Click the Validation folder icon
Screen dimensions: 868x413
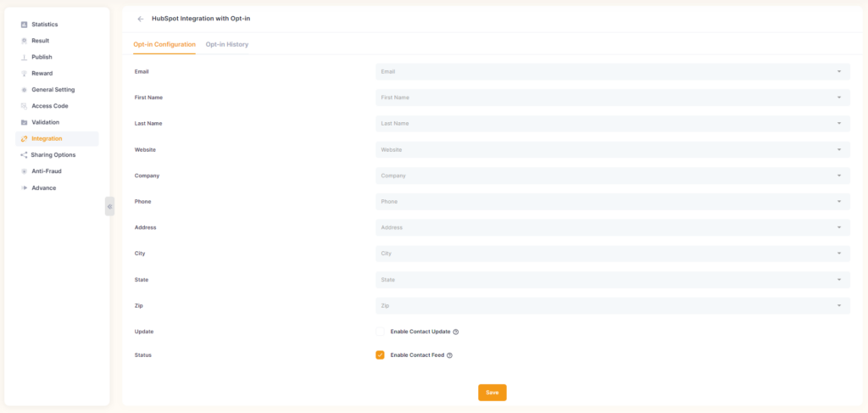[24, 122]
